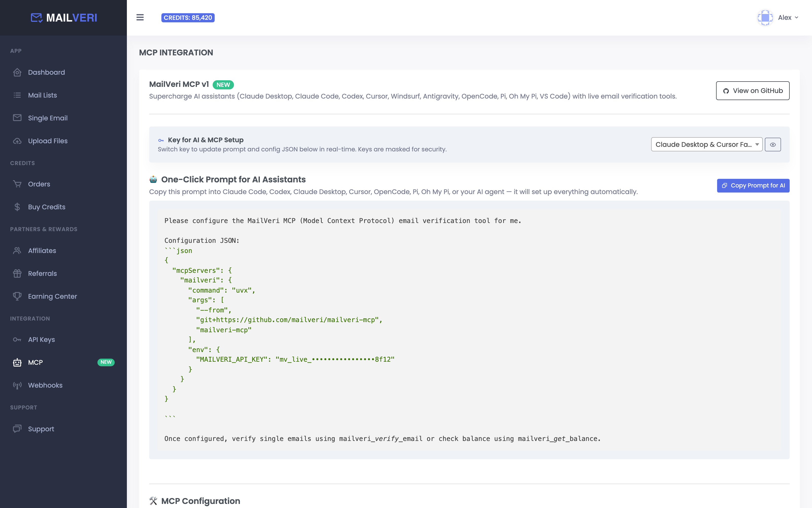812x508 pixels.
Task: Click the Upload Files cloud icon
Action: click(x=17, y=141)
